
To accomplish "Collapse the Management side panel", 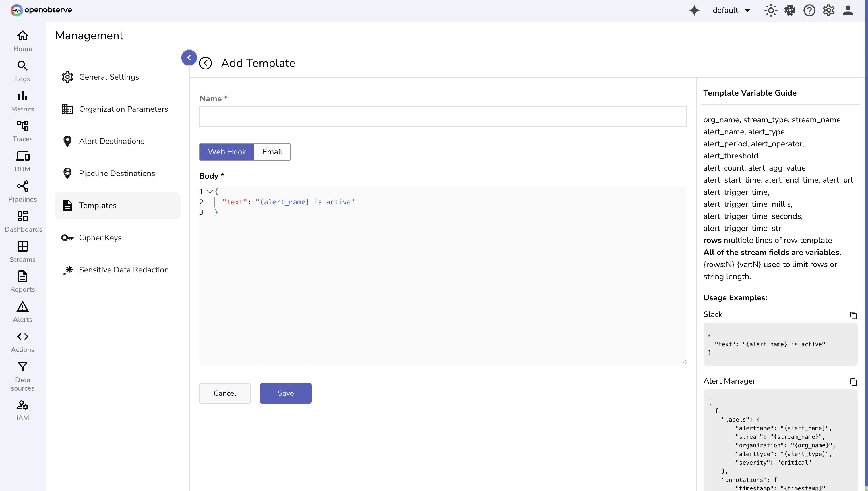I will [189, 57].
